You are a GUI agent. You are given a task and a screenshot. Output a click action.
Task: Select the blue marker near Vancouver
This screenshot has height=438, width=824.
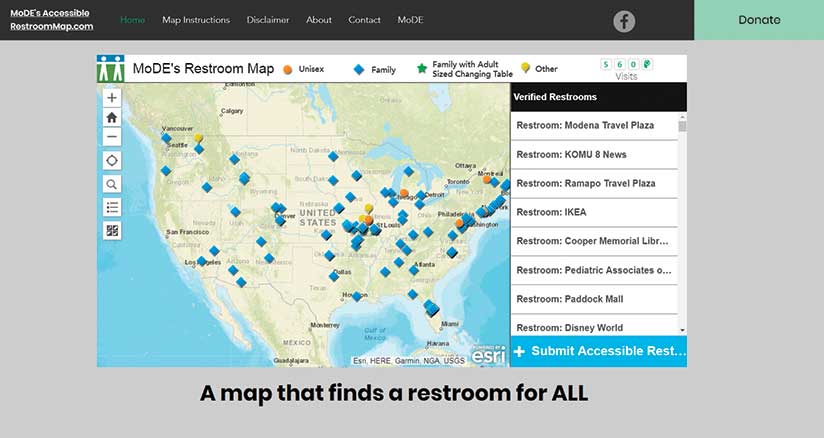[x=166, y=138]
